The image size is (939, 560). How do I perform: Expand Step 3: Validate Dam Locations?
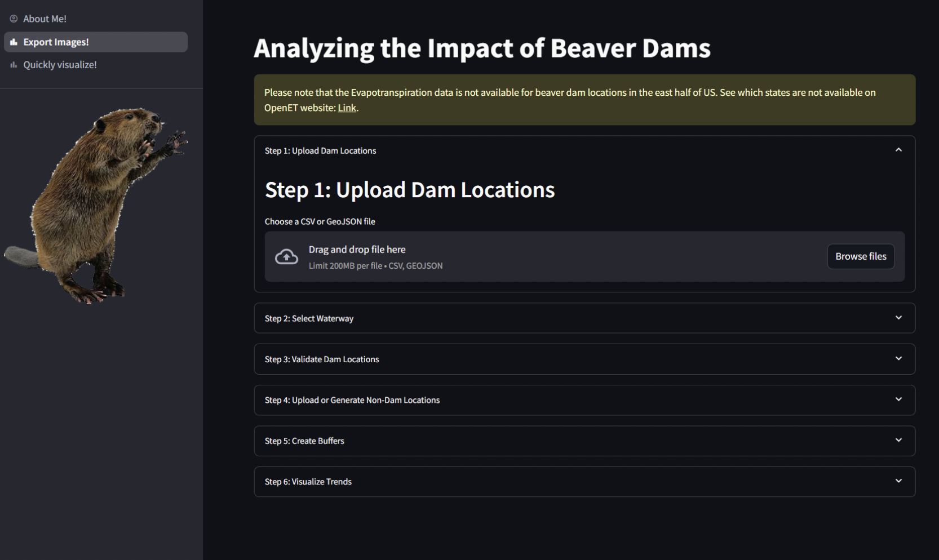click(x=898, y=359)
